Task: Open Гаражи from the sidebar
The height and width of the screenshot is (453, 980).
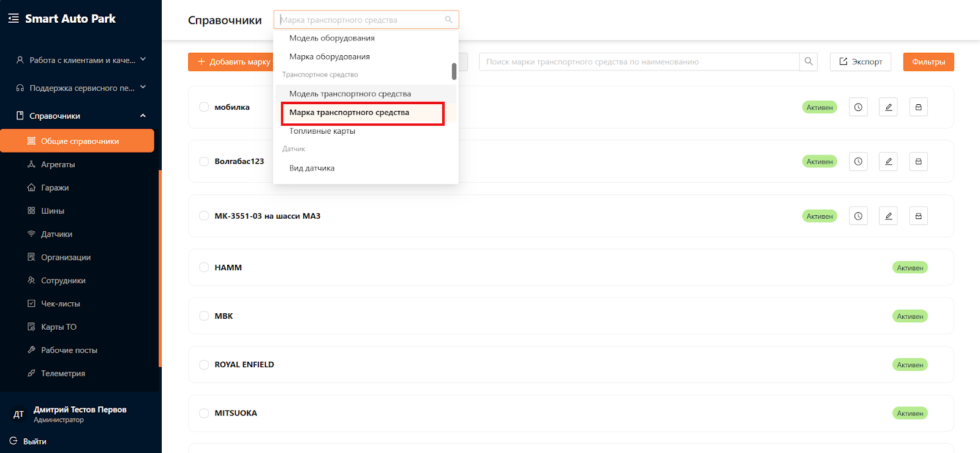Action: click(55, 188)
